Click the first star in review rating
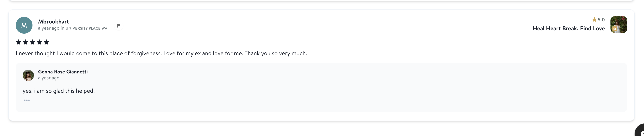Screen dimensions: 644x136 pos(19,42)
